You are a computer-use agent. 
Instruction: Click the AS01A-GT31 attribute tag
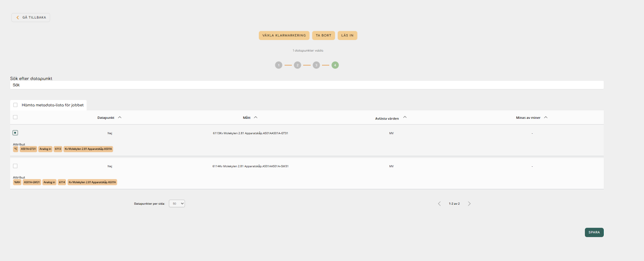point(28,149)
